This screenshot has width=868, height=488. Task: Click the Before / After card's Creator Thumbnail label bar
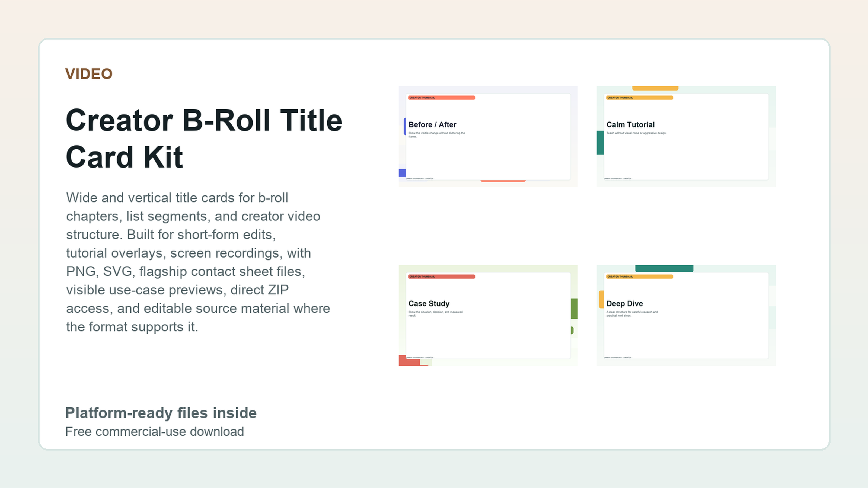441,98
